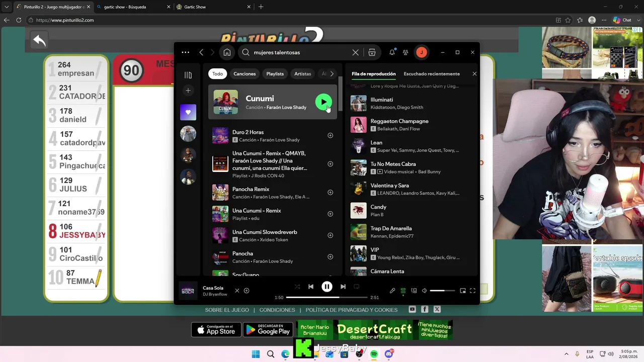Clear the Spotify search field
Image resolution: width=644 pixels, height=362 pixels.
point(355,52)
